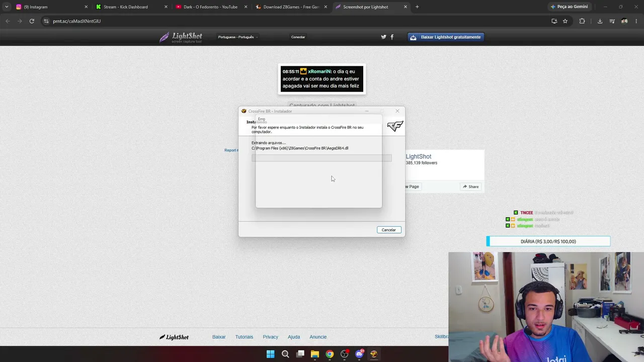644x362 pixels.
Task: Click the Conectar link
Action: coord(298,37)
